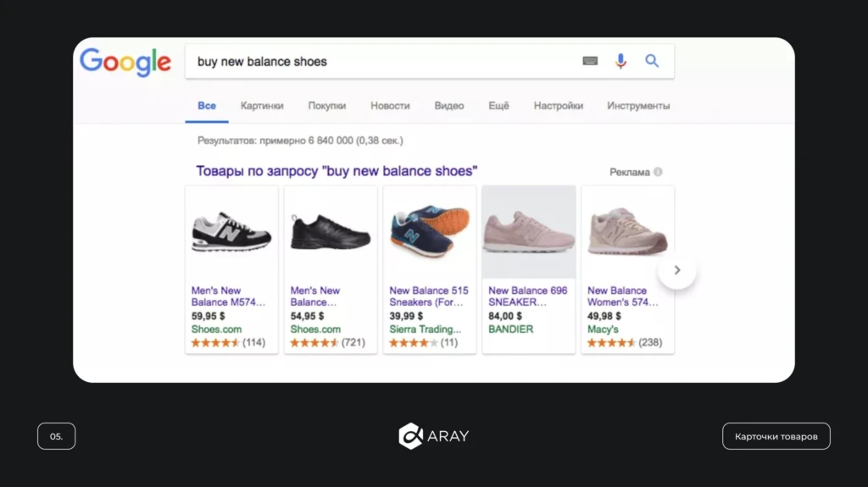Open Инструменты search tools
The image size is (868, 487).
pyautogui.click(x=638, y=106)
